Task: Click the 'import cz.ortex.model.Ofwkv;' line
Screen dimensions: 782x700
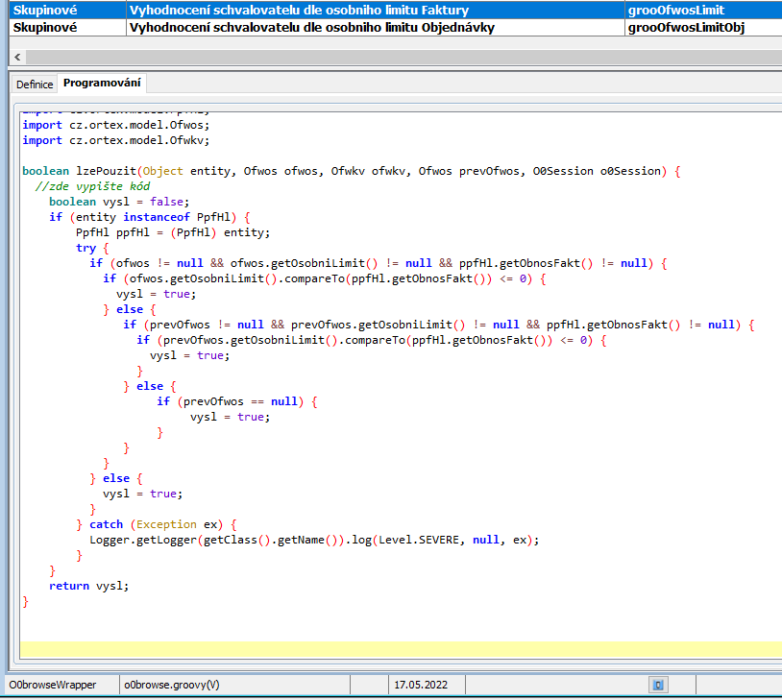Action: coord(115,140)
